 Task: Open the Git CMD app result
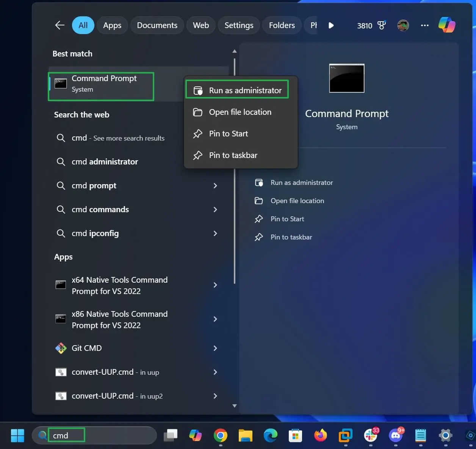pyautogui.click(x=87, y=348)
